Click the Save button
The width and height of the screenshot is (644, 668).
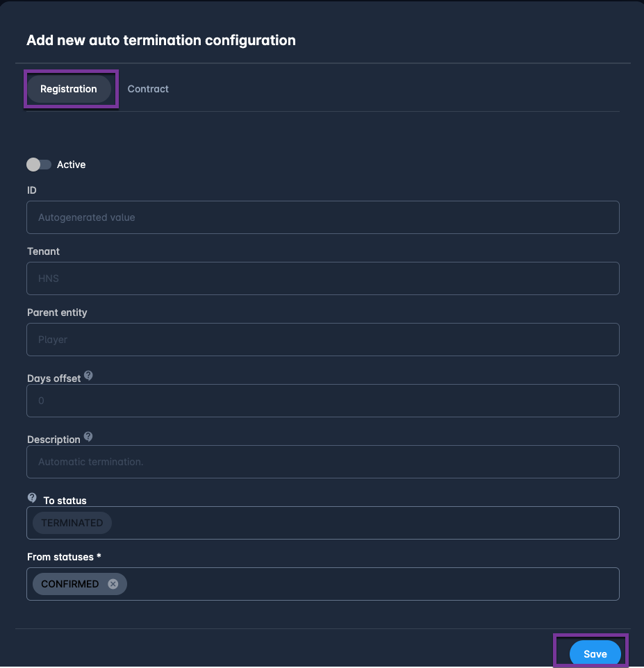(x=595, y=654)
